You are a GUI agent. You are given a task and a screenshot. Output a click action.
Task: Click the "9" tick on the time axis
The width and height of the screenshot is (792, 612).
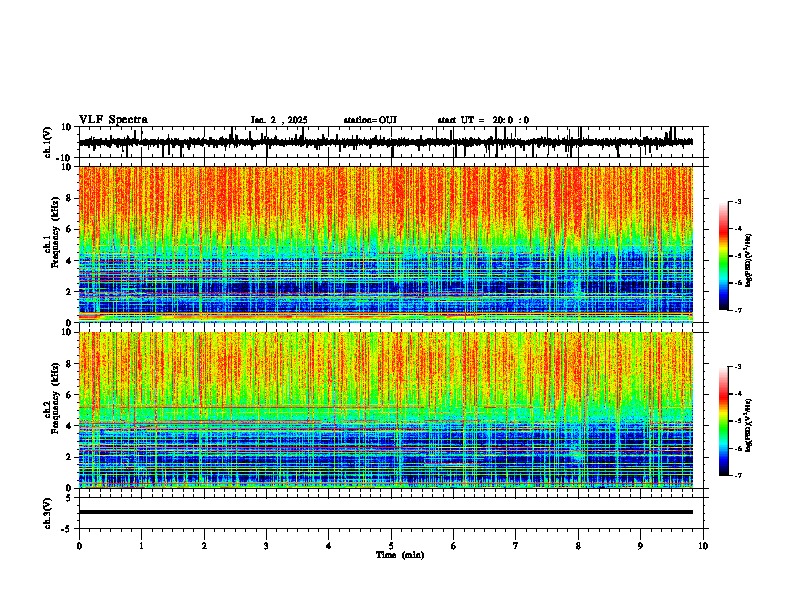coord(640,546)
